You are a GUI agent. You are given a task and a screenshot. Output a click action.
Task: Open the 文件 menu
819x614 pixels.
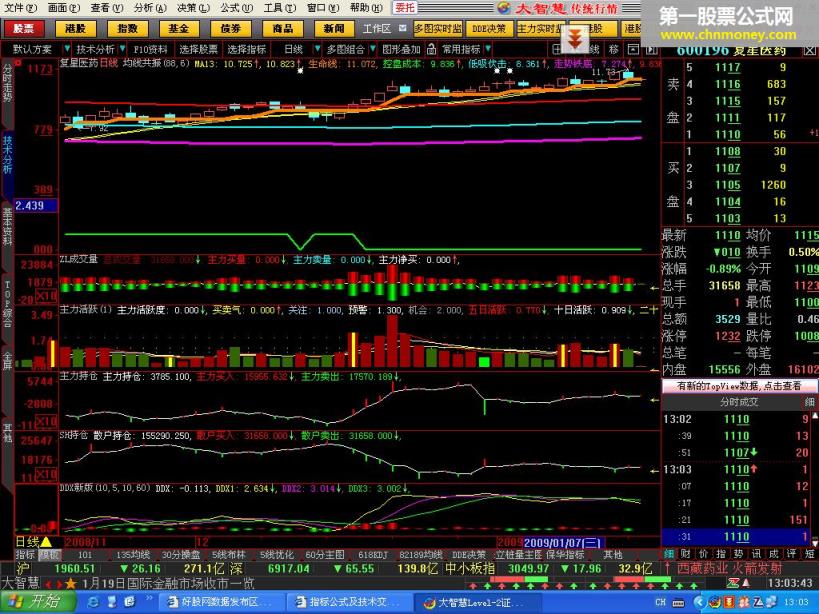[x=20, y=8]
